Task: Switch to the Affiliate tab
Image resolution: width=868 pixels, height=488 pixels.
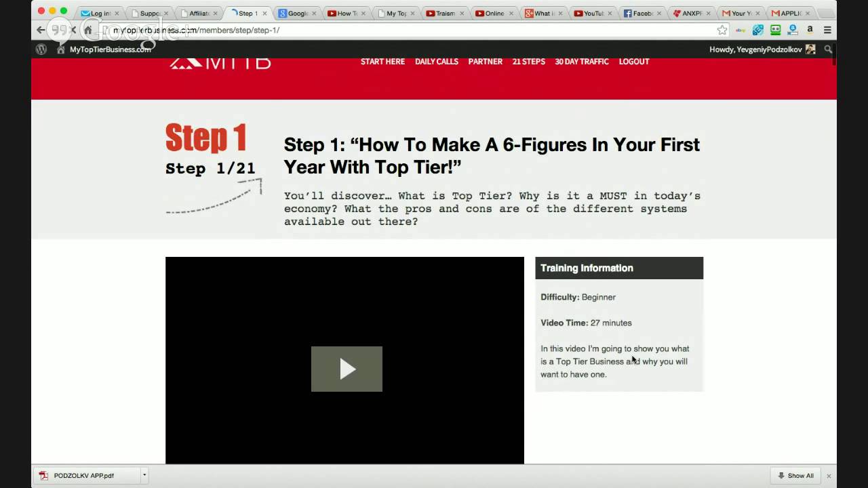Action: pos(199,13)
